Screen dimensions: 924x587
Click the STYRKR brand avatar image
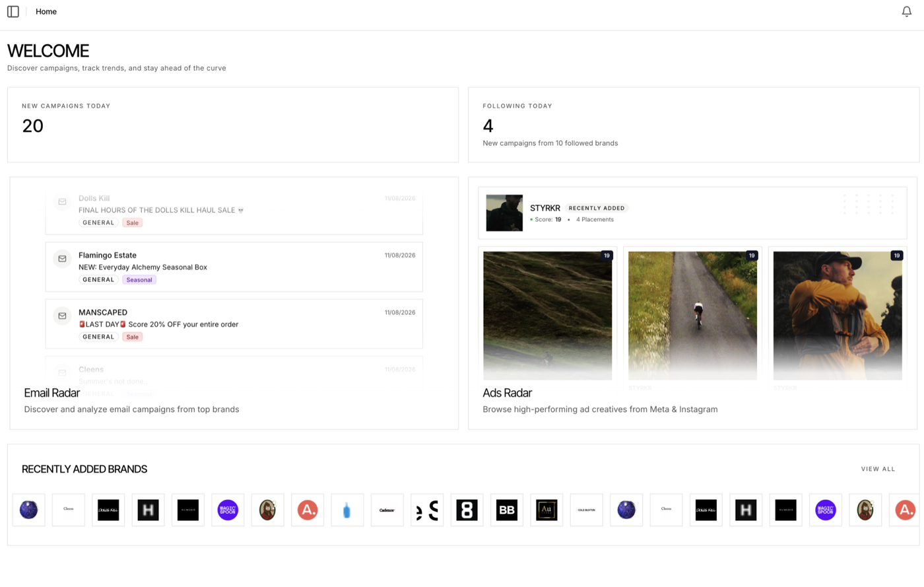pyautogui.click(x=504, y=213)
